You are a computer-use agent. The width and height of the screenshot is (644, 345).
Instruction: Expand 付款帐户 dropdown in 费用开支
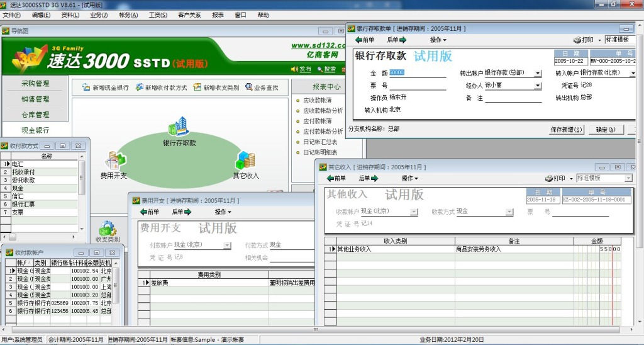[227, 246]
